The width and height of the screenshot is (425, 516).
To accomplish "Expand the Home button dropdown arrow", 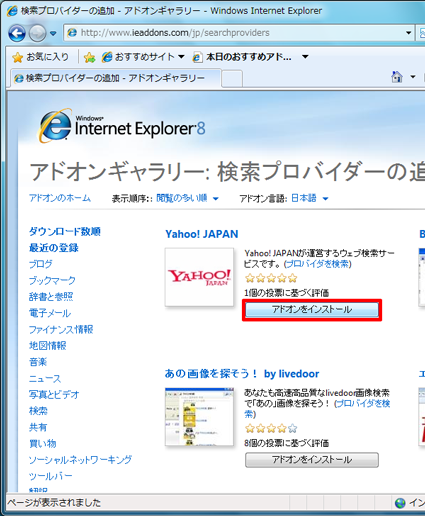I will click(413, 77).
